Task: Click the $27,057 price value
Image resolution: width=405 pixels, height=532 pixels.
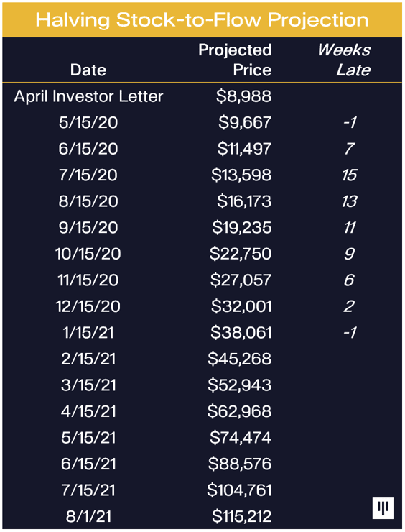Action: coord(241,280)
